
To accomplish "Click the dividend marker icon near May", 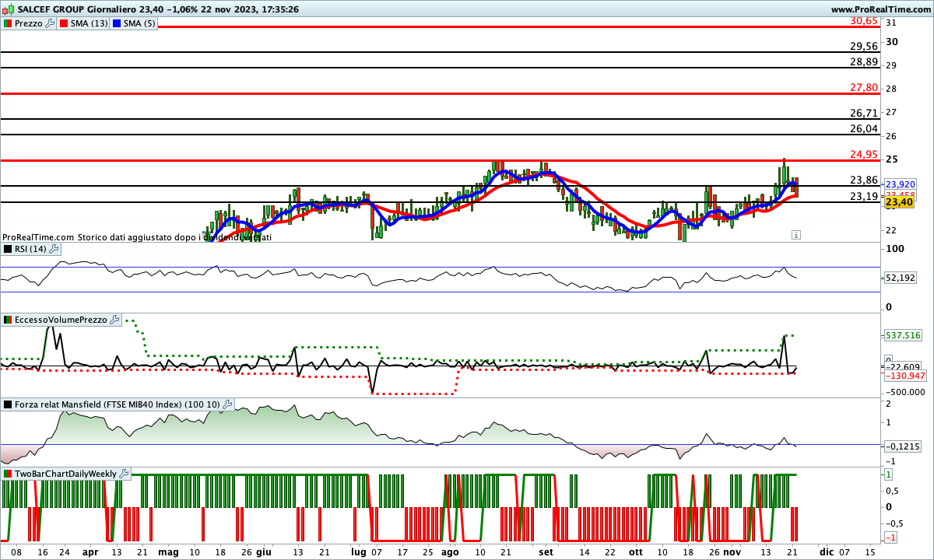I will pyautogui.click(x=206, y=234).
